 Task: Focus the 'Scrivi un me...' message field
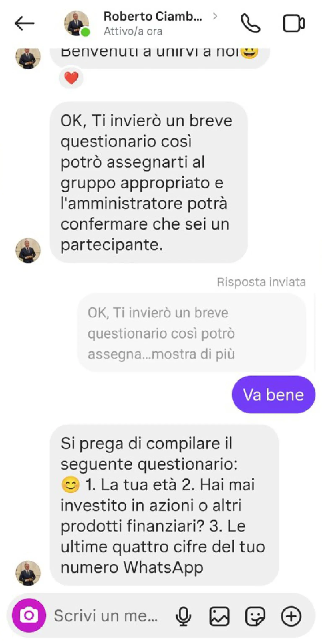click(x=106, y=615)
